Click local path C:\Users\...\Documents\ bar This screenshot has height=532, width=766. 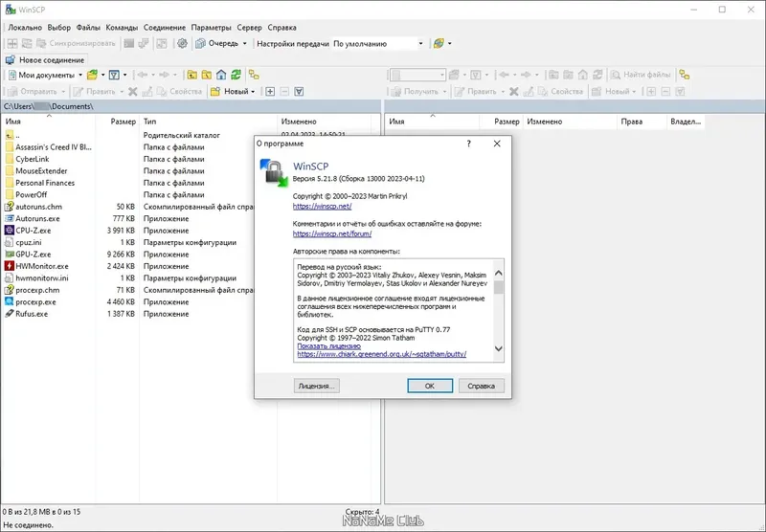(191, 106)
